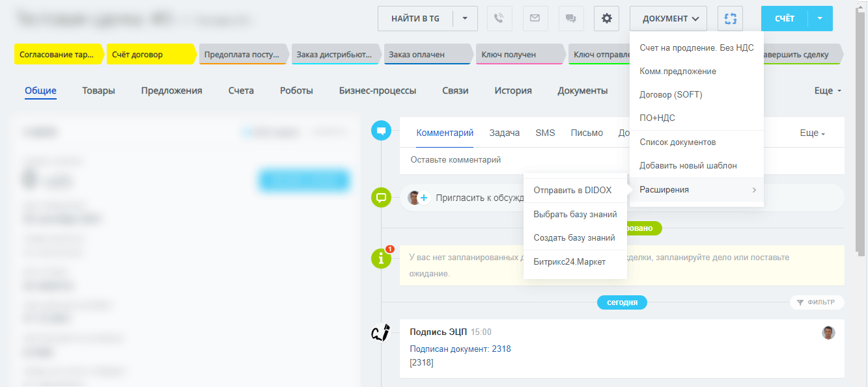Viewport: 868px width, 387px height.
Task: Click the СЧЁТ button
Action: pos(785,18)
